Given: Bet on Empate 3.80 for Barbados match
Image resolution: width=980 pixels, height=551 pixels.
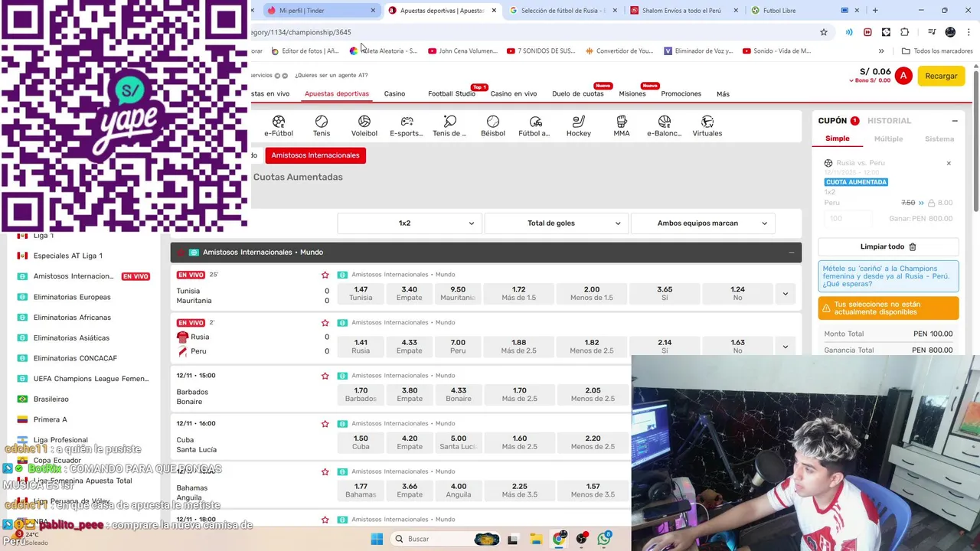Looking at the screenshot, I should [410, 395].
